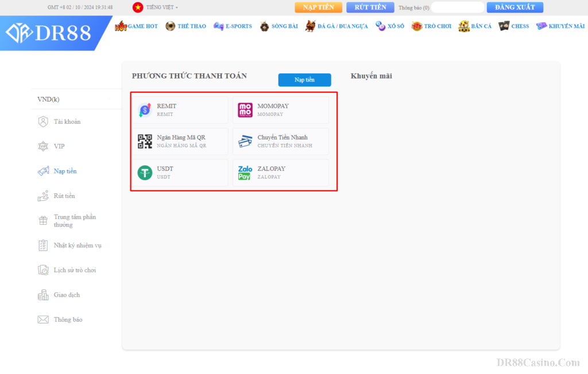Open the THỂ THAO menu

point(192,26)
